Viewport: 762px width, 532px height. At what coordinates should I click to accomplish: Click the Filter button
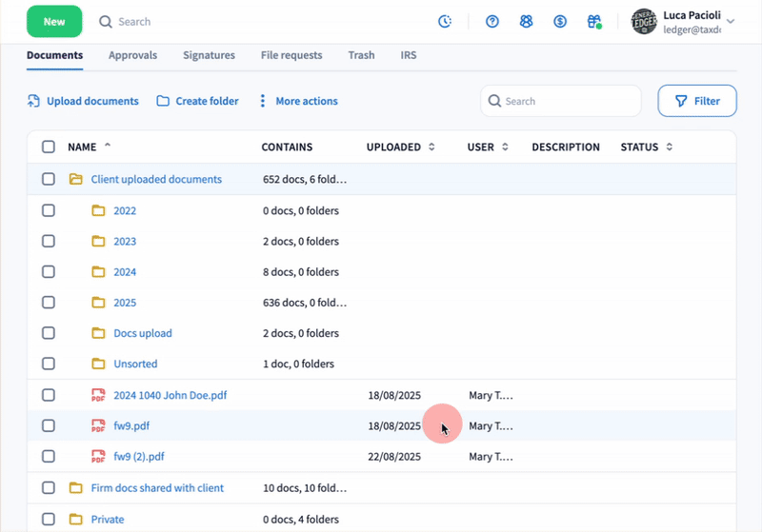pyautogui.click(x=696, y=101)
